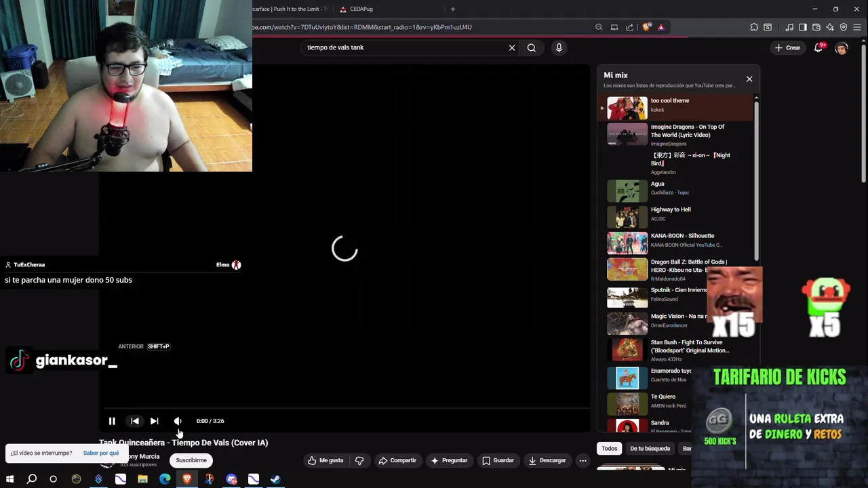Screen dimensions: 868x488
Task: Pause the video with the pause button
Action: [x=112, y=421]
